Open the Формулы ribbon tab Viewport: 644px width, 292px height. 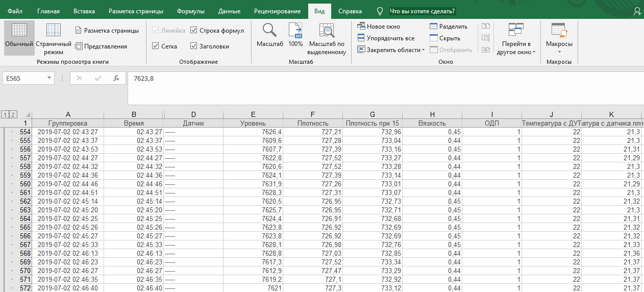pos(191,11)
